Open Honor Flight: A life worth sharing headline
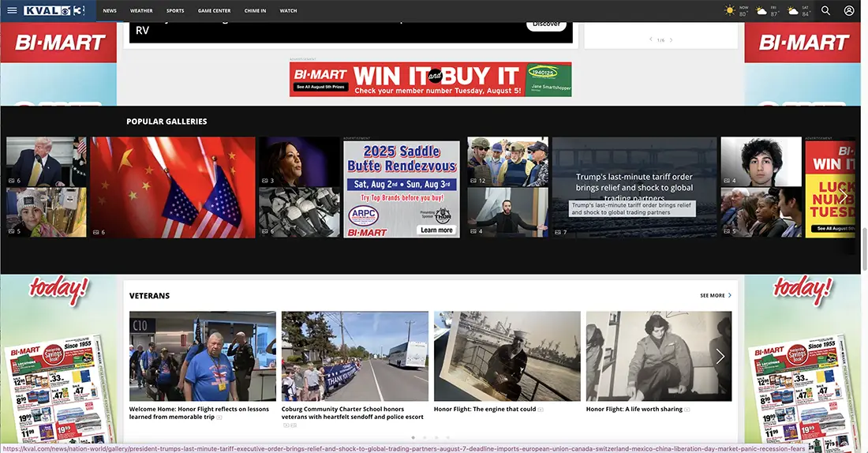 pyautogui.click(x=634, y=410)
